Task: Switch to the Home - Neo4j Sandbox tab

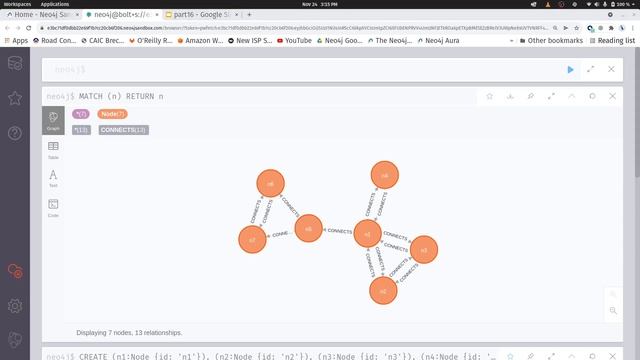Action: (x=42, y=14)
